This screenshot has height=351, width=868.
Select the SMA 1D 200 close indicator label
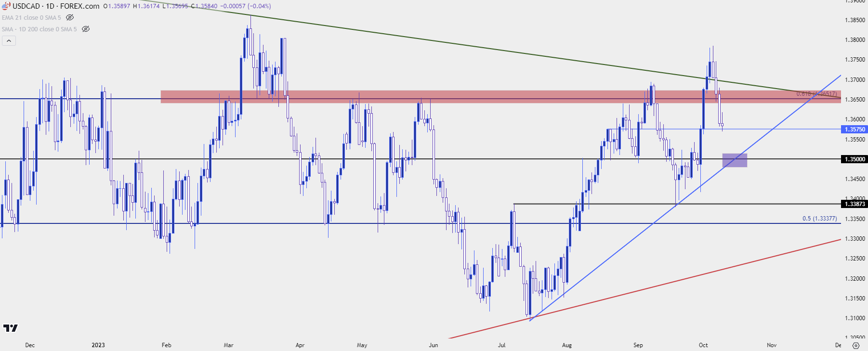(39, 29)
